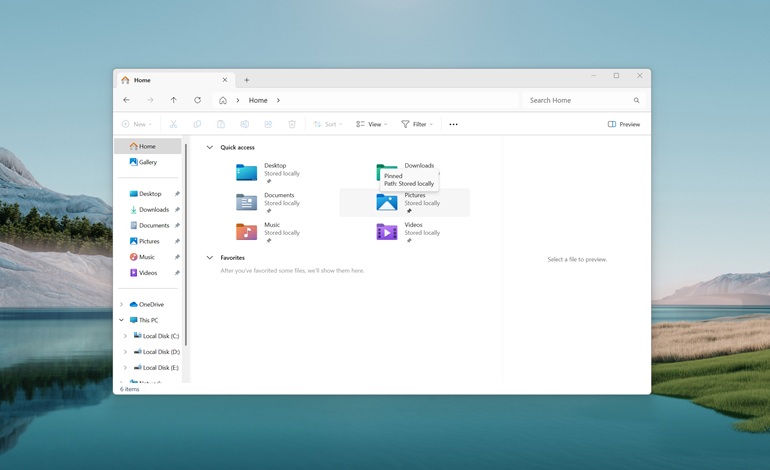Open the Gallery item in sidebar

[147, 162]
